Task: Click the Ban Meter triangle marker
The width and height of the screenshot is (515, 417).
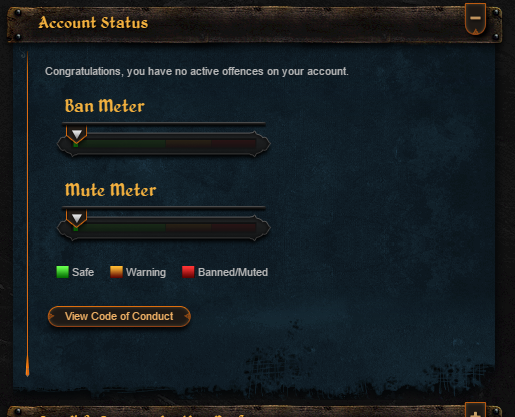Action: pyautogui.click(x=77, y=134)
